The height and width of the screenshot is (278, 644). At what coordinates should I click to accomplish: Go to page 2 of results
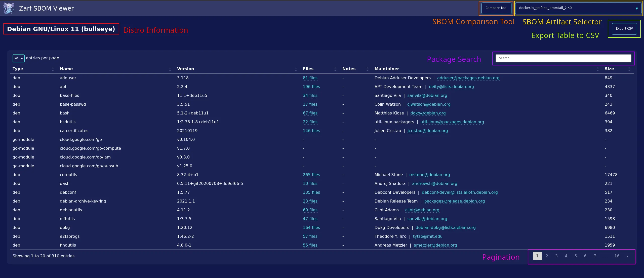547,256
